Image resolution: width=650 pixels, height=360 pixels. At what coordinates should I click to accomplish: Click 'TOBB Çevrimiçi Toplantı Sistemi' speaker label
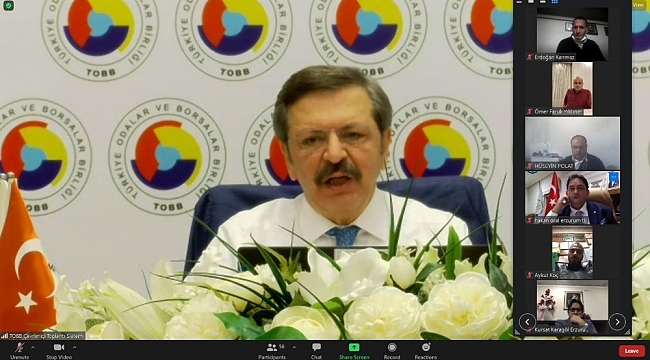47,336
